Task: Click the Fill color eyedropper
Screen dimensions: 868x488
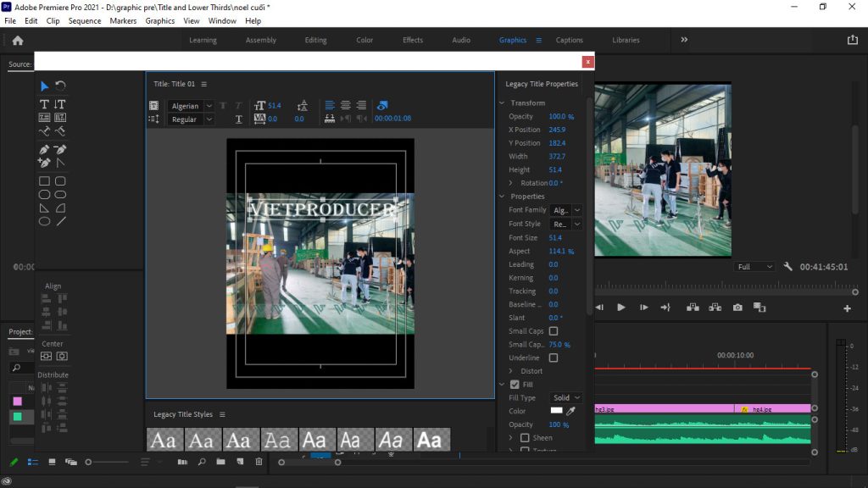Action: [x=570, y=411]
